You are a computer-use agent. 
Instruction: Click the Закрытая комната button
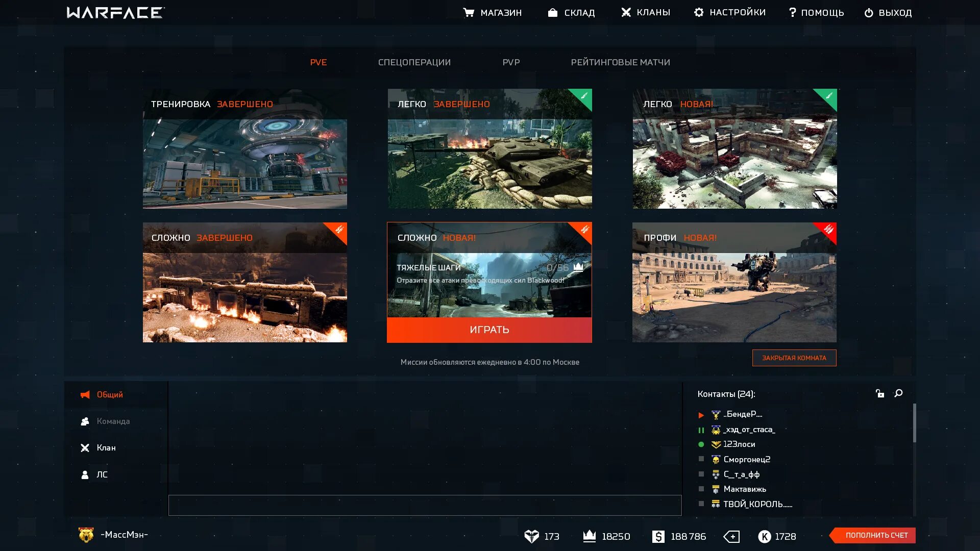point(794,358)
